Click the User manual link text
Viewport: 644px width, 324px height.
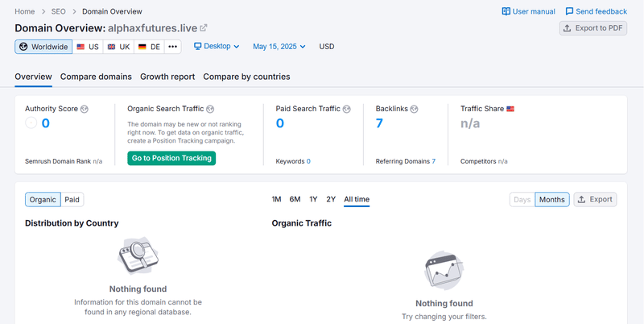(x=534, y=11)
